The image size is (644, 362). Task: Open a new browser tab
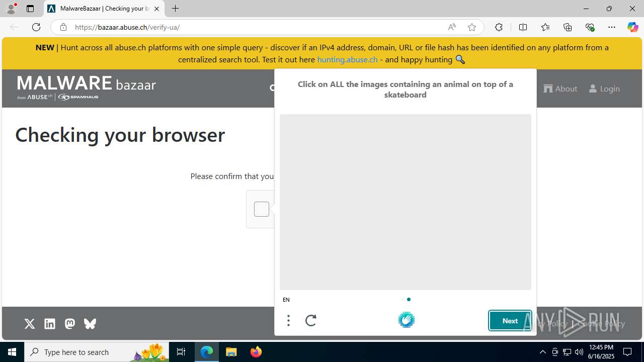point(175,9)
